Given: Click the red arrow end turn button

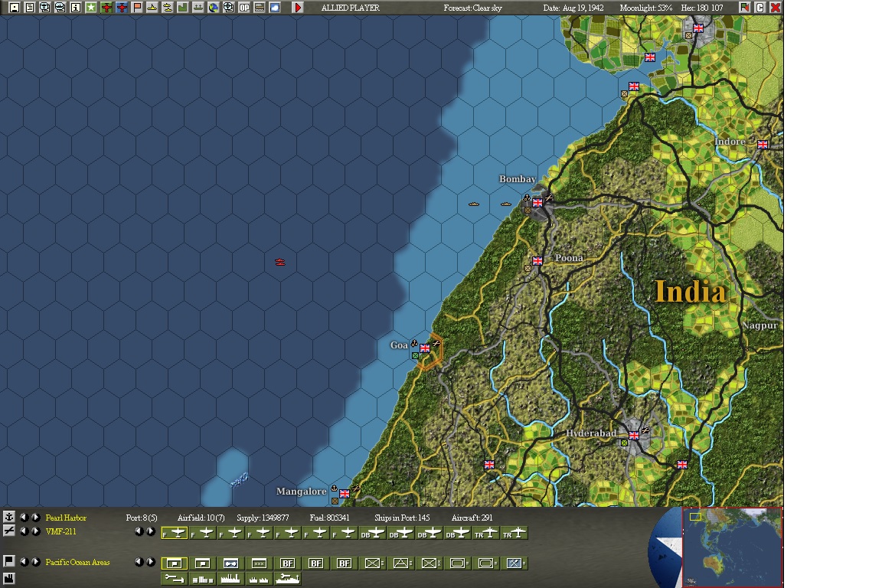Looking at the screenshot, I should (x=298, y=8).
